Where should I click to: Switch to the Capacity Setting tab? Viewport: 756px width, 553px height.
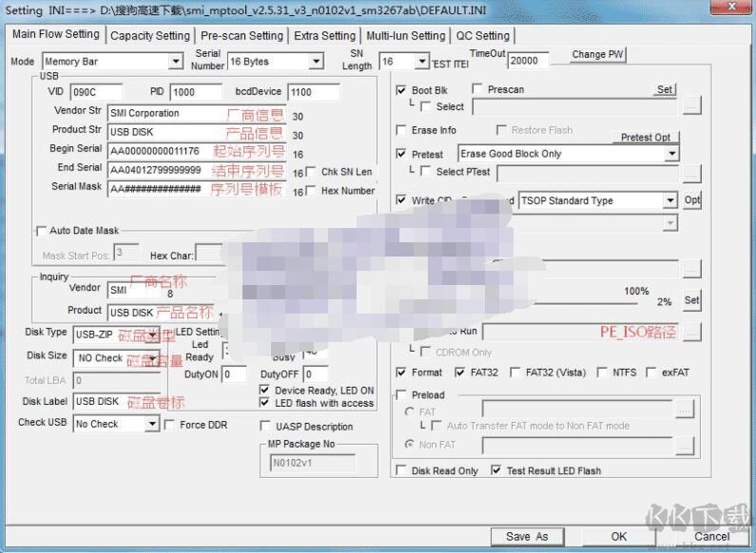click(x=150, y=36)
